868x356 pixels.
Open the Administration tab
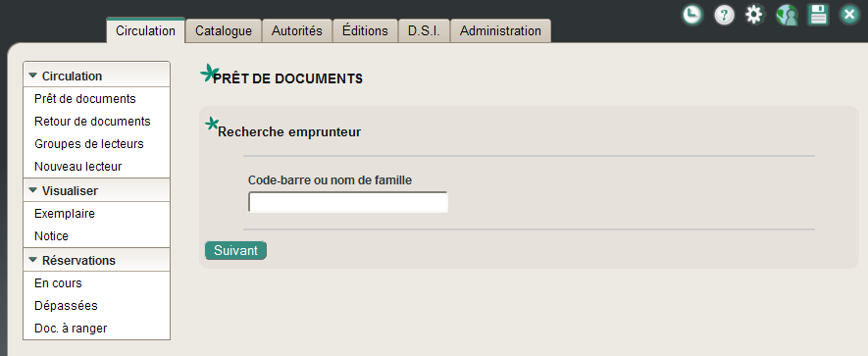click(500, 31)
